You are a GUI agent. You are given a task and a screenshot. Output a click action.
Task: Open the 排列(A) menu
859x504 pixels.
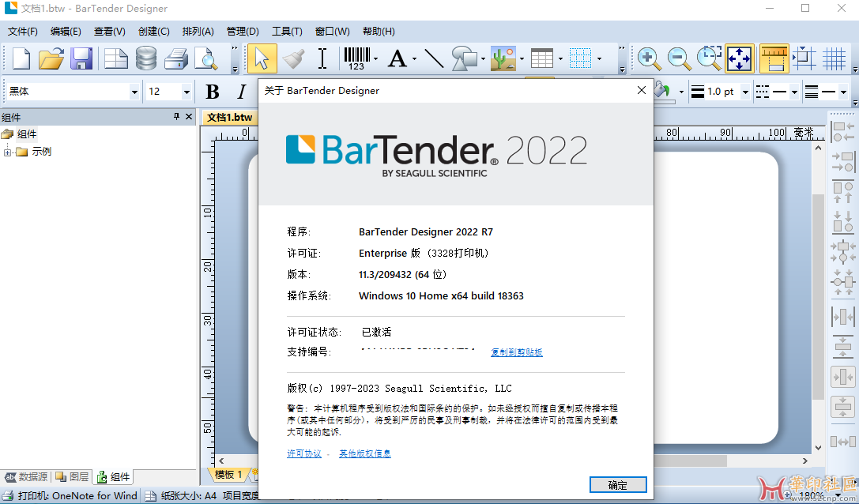pos(198,32)
